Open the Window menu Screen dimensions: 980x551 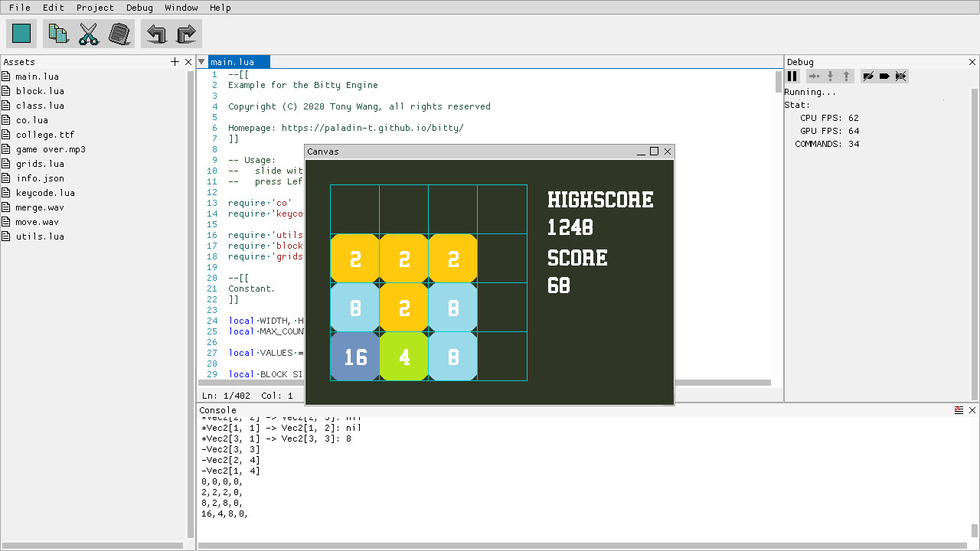point(181,8)
